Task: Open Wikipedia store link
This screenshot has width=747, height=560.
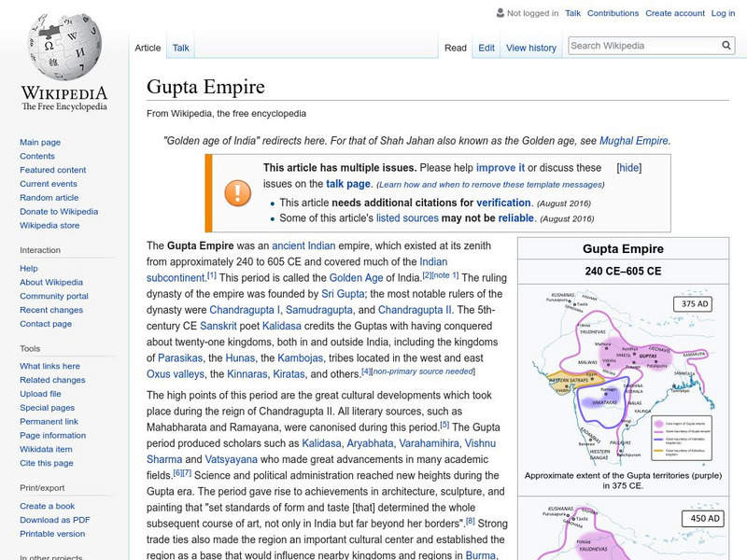Action: (49, 225)
